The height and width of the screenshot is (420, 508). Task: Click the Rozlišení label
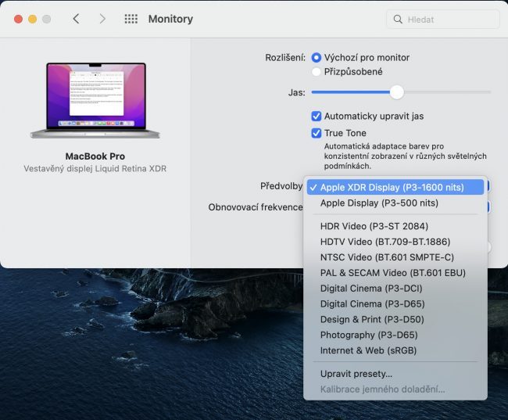285,58
